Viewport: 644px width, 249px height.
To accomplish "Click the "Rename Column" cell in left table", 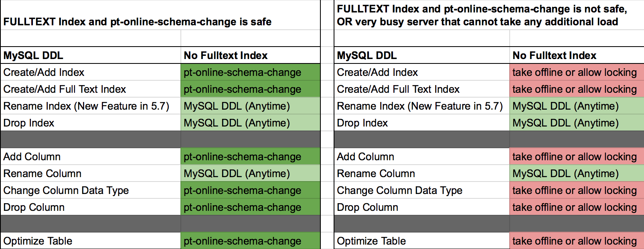I will click(x=43, y=173).
